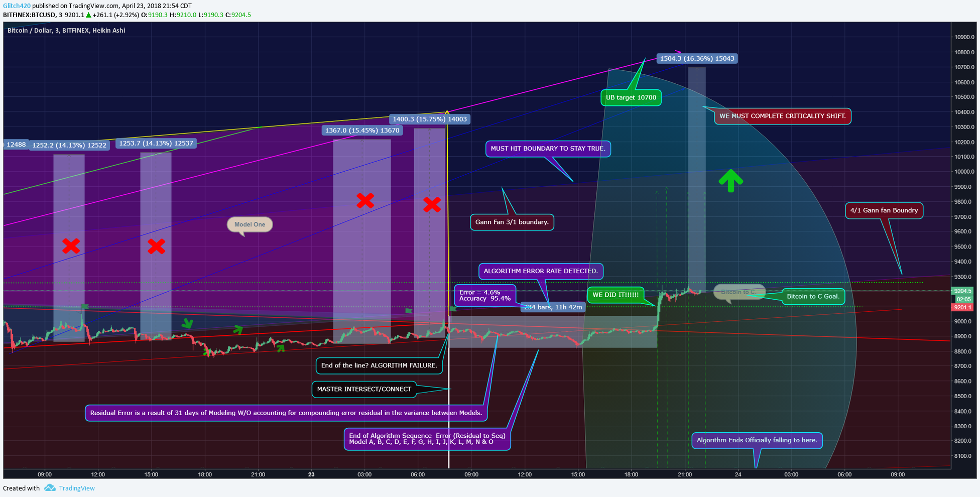Viewport: 980px width, 497px height.
Task: Select the 1252.2 (14.13%) 12522 measurement label
Action: (69, 145)
